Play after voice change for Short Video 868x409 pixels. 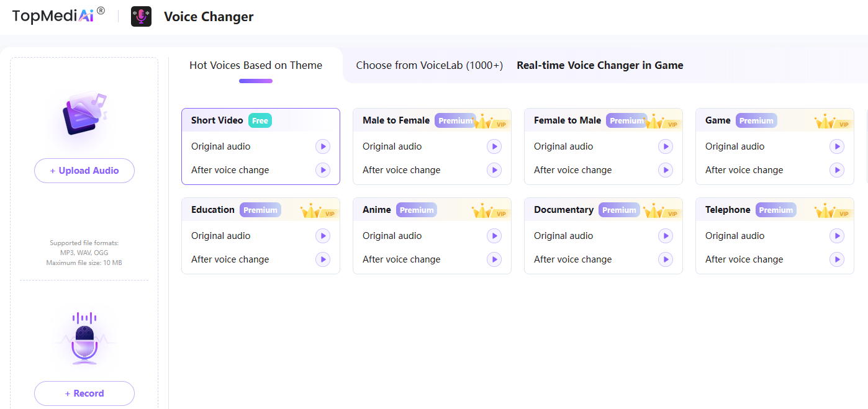tap(322, 170)
